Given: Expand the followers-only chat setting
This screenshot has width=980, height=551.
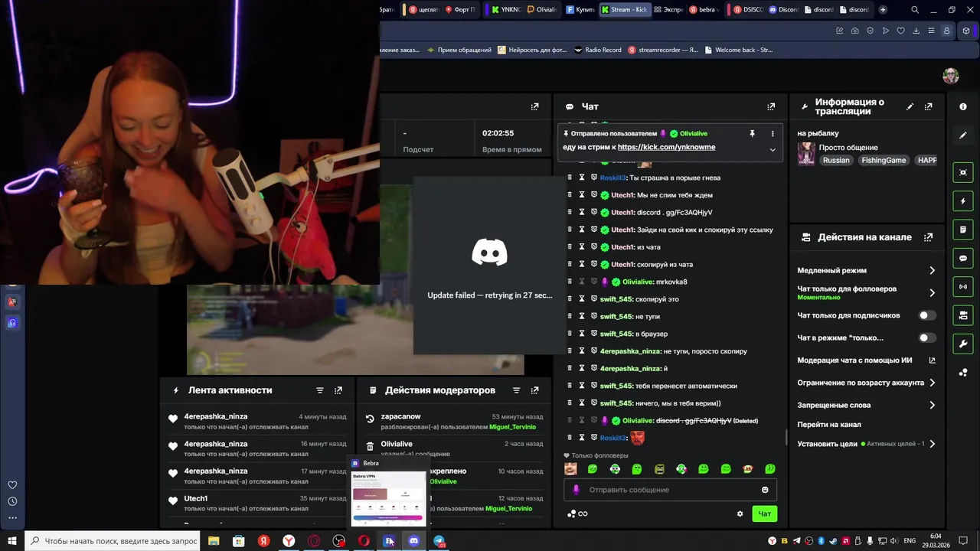Looking at the screenshot, I should click(x=932, y=292).
